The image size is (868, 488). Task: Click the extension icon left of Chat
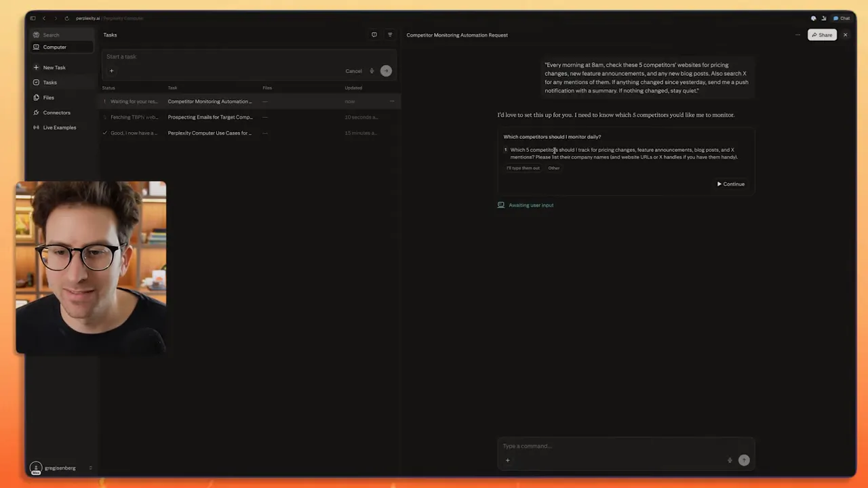(823, 18)
